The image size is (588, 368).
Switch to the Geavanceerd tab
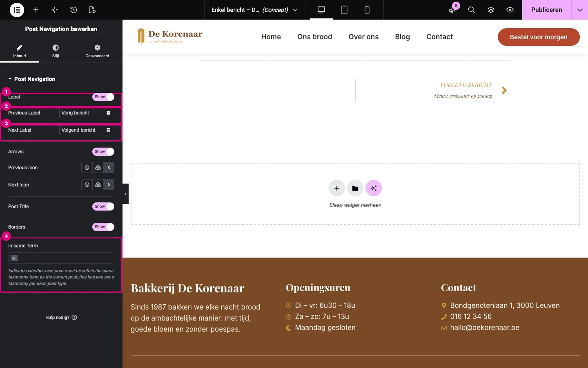tap(97, 51)
